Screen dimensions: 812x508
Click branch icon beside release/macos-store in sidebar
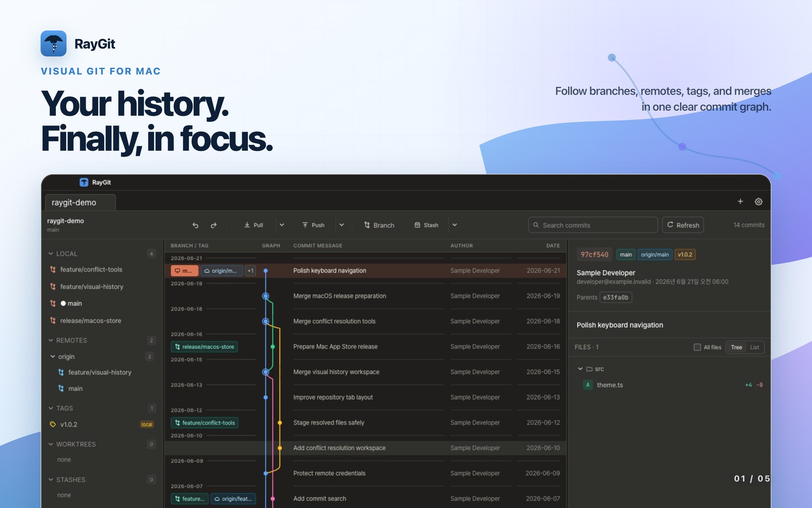click(53, 320)
